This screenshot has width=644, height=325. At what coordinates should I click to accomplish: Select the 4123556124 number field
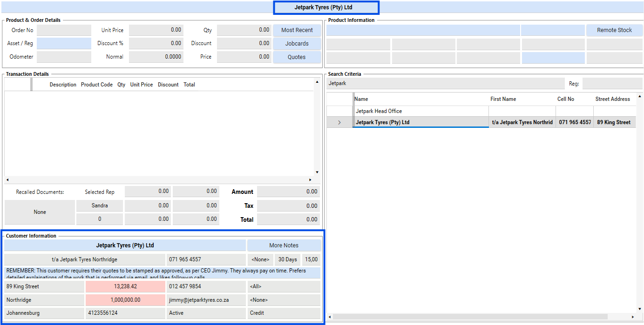125,313
